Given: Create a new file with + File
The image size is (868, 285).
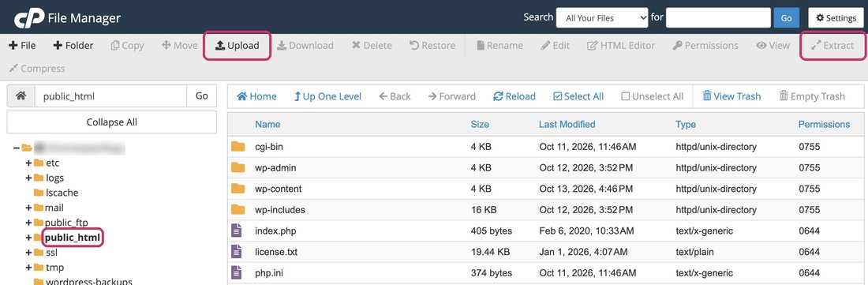Looking at the screenshot, I should pyautogui.click(x=22, y=45).
